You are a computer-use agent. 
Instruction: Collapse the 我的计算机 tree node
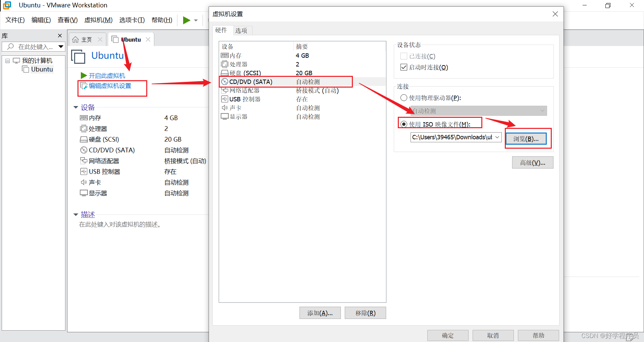pos(7,61)
